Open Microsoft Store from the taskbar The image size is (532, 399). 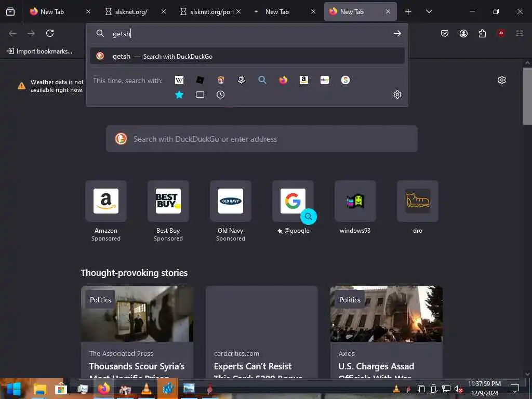click(61, 389)
